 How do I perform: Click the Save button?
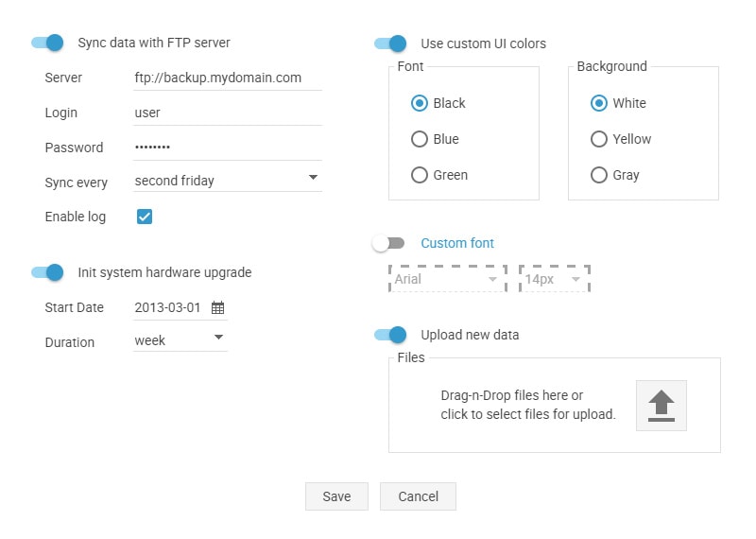(x=336, y=496)
